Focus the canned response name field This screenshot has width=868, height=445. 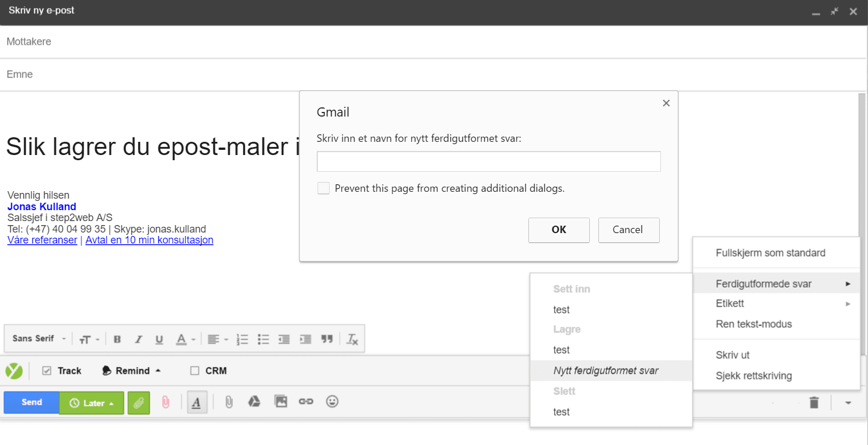[489, 161]
